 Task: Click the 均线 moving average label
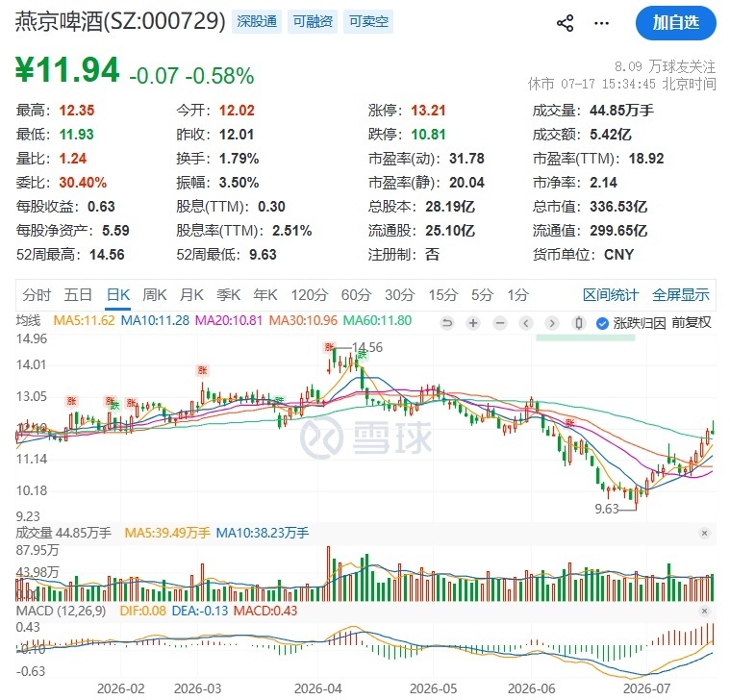pos(29,320)
